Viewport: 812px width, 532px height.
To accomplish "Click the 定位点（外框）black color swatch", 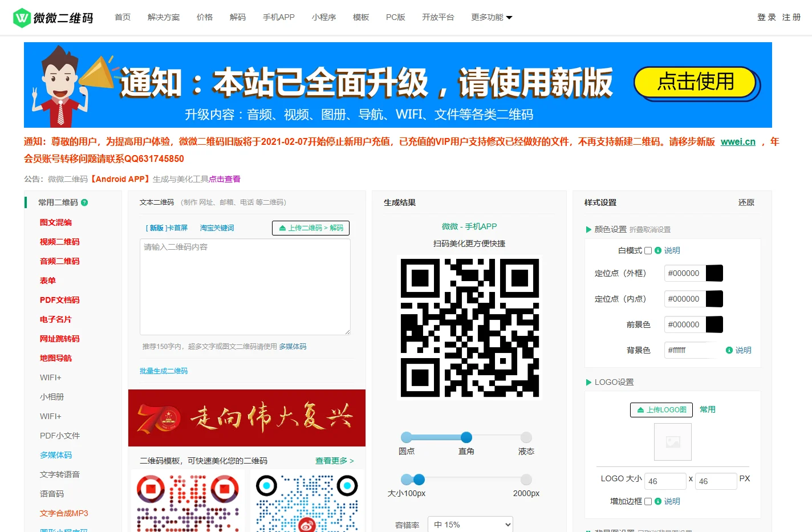I will (x=714, y=273).
